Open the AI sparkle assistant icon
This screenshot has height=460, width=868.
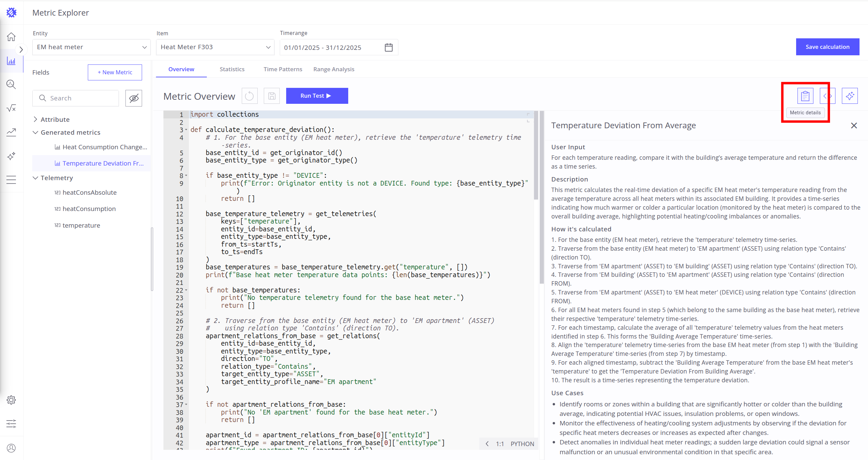(x=849, y=96)
